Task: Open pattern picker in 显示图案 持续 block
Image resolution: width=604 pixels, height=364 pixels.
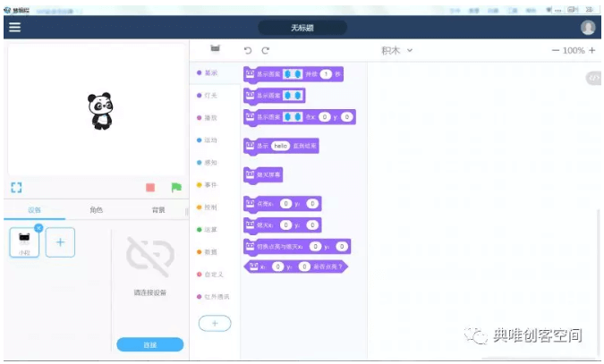Action: tap(293, 74)
